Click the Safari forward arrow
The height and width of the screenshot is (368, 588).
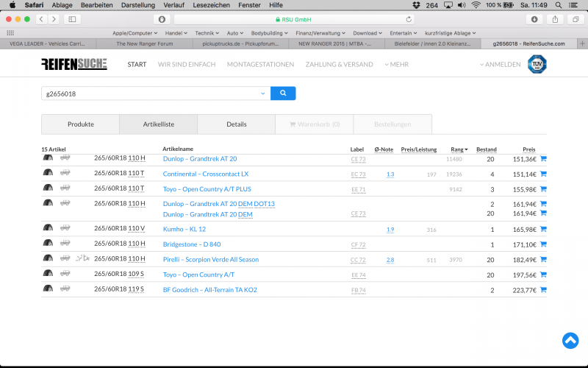(x=54, y=19)
